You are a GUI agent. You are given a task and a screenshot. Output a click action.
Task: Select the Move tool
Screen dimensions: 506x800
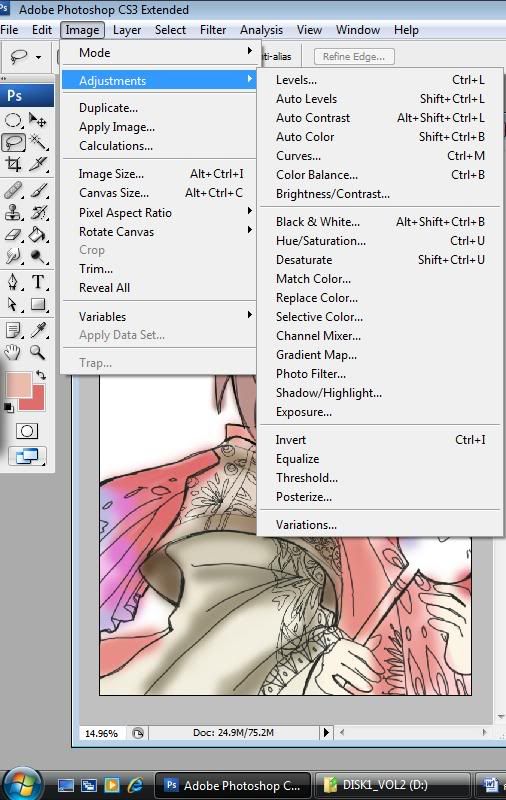38,120
